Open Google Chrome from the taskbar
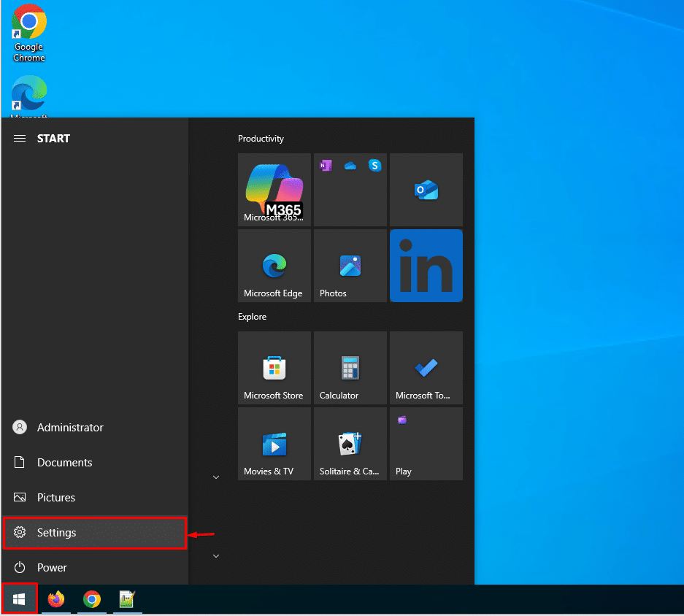 click(91, 599)
